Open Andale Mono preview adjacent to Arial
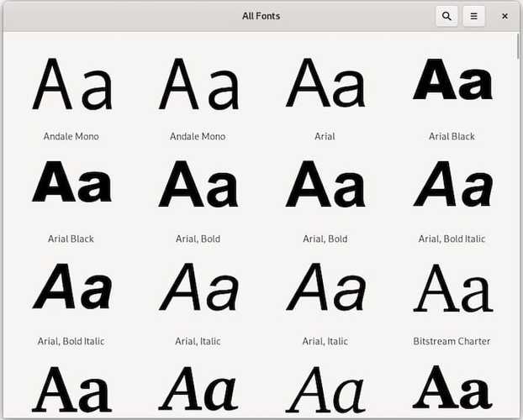This screenshot has width=523, height=420. [x=198, y=84]
